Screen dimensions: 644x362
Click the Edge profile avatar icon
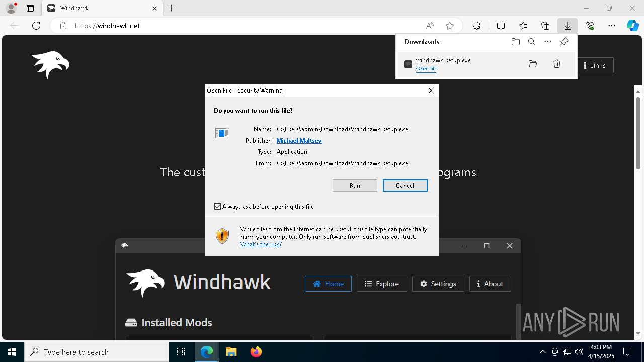[x=11, y=8]
